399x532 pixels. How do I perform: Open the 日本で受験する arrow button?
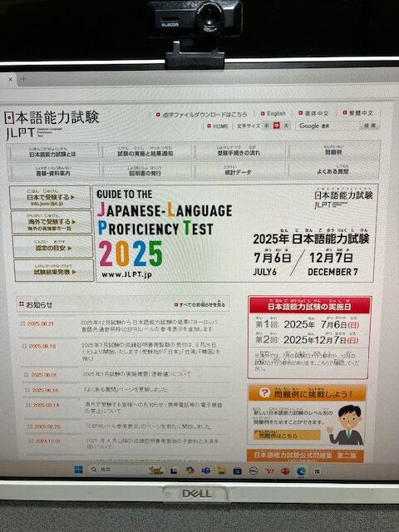point(50,197)
